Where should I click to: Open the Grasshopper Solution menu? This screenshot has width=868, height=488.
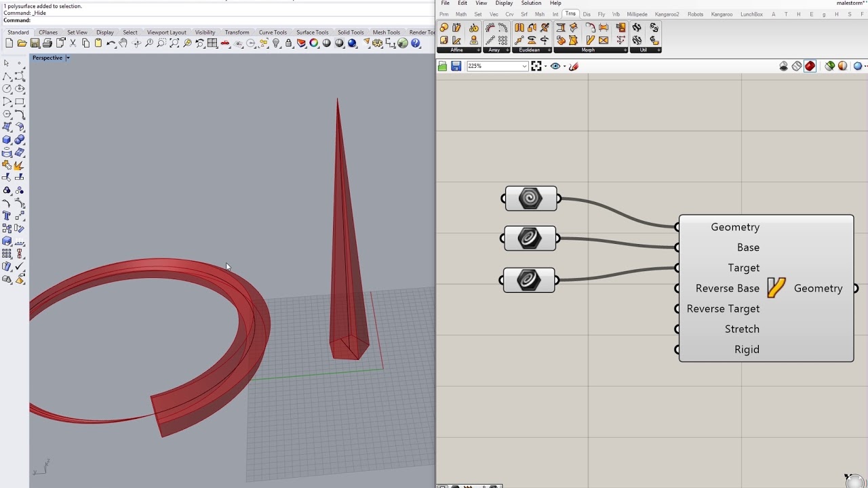[531, 3]
